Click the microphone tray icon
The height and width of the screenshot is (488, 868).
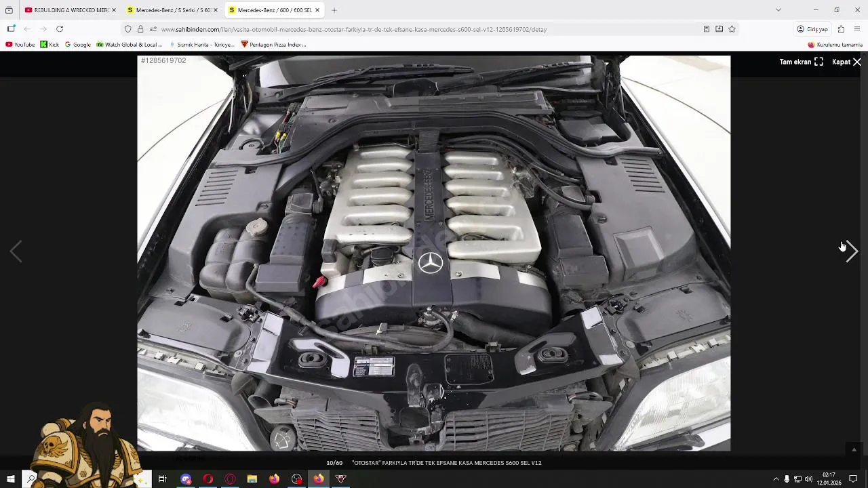(787, 479)
